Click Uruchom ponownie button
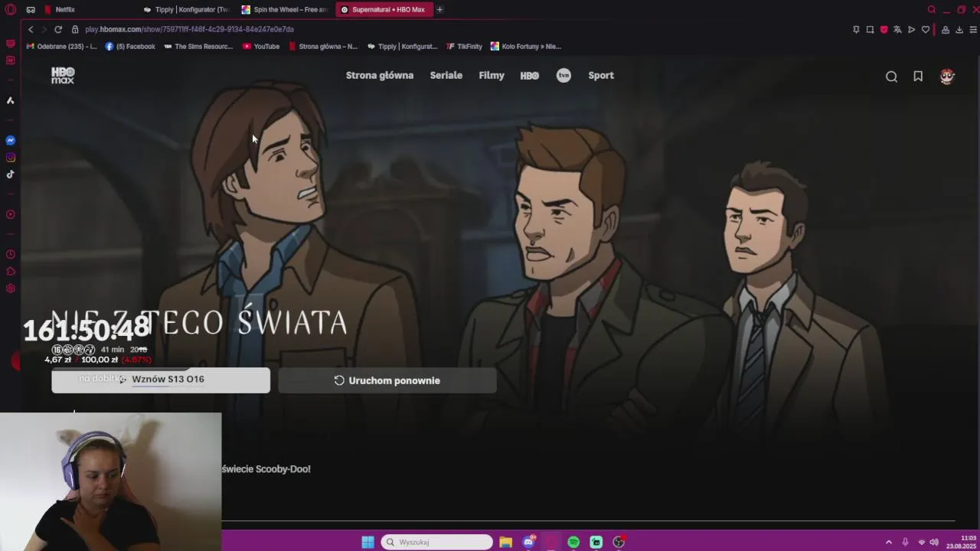 387,380
